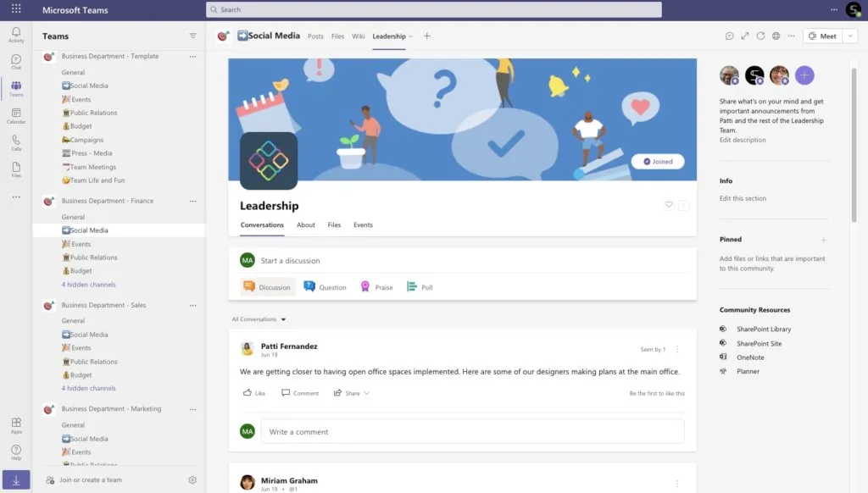Open the Apps store icon
The image size is (868, 493).
pos(16,425)
